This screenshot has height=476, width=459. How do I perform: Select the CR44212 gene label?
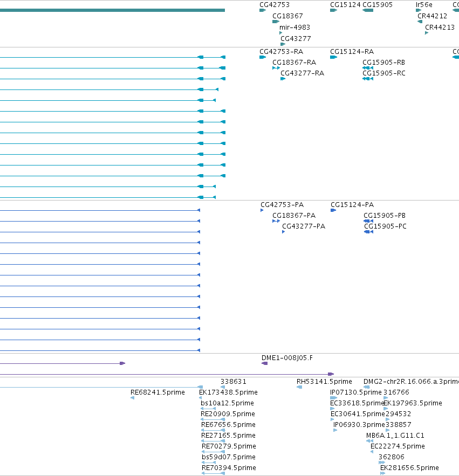tap(432, 16)
